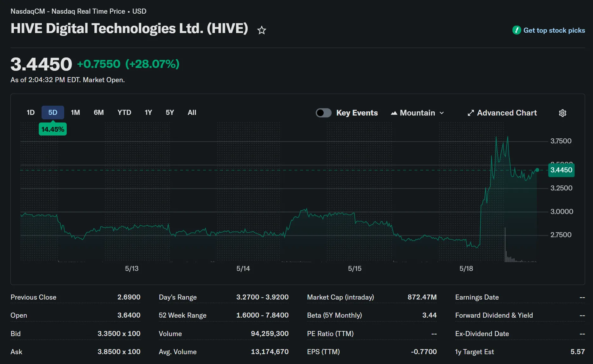Click the green stock picks badge icon
This screenshot has width=593, height=364.
517,30
